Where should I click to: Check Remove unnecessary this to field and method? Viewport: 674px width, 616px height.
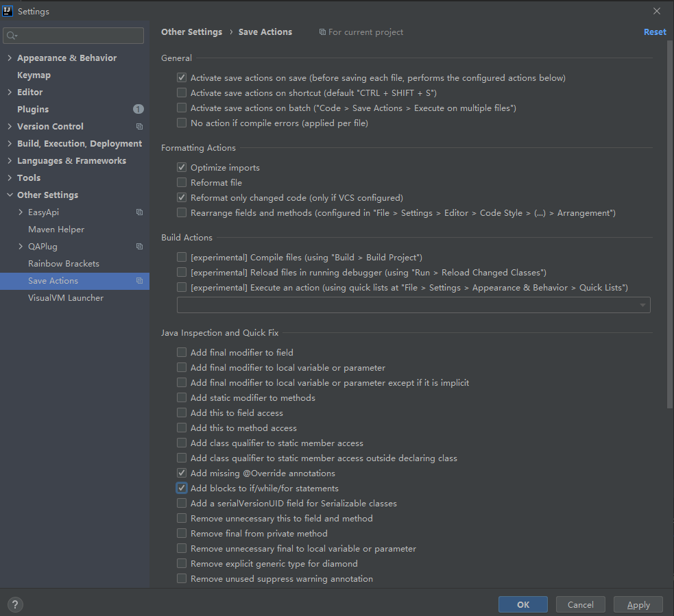point(182,518)
